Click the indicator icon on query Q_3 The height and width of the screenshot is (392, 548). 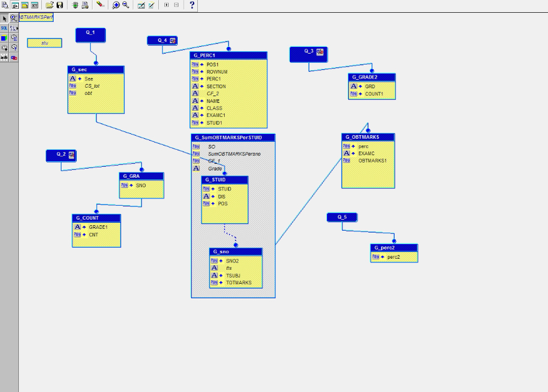click(x=320, y=52)
